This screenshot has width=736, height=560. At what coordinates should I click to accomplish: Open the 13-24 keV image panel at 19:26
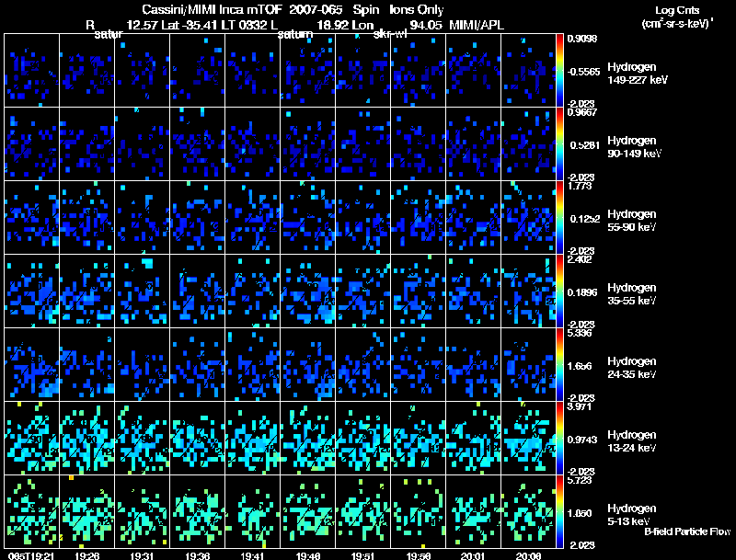[x=87, y=439]
